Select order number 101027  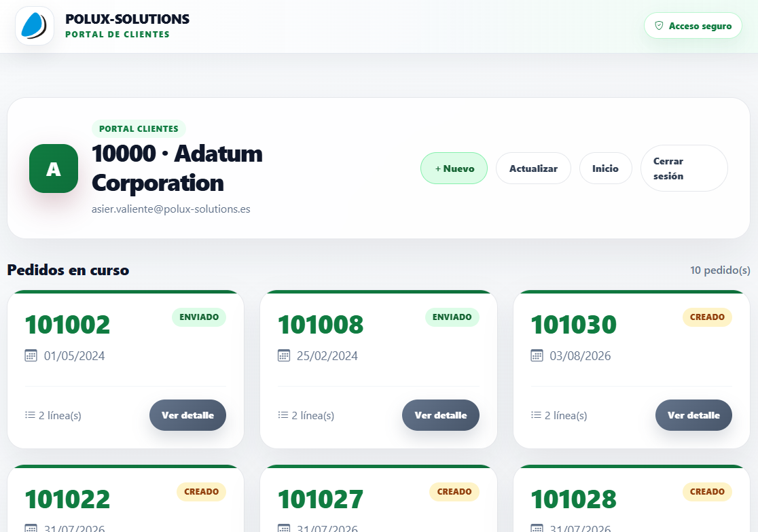tap(321, 499)
